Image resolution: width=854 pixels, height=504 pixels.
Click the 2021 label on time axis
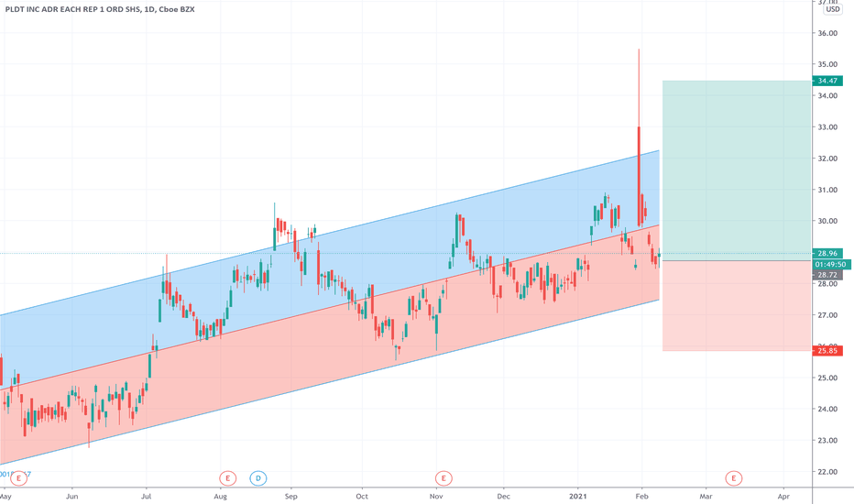click(x=578, y=497)
